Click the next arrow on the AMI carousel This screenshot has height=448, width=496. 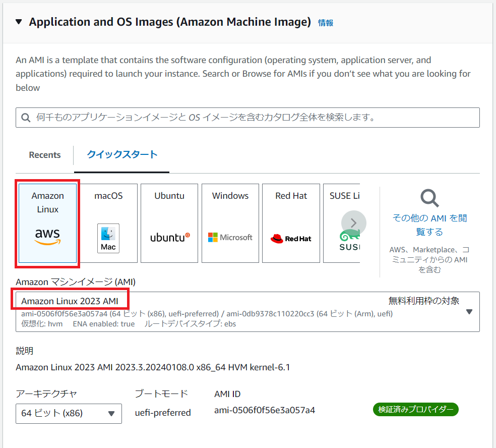pos(353,222)
